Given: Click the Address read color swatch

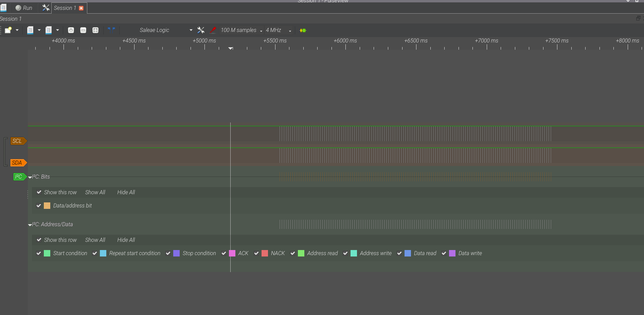Looking at the screenshot, I should click(x=301, y=253).
